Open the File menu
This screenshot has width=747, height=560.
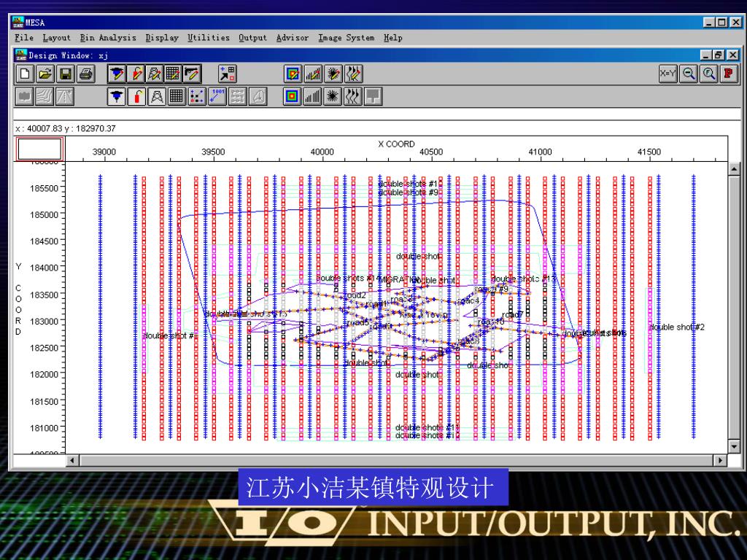click(x=24, y=38)
